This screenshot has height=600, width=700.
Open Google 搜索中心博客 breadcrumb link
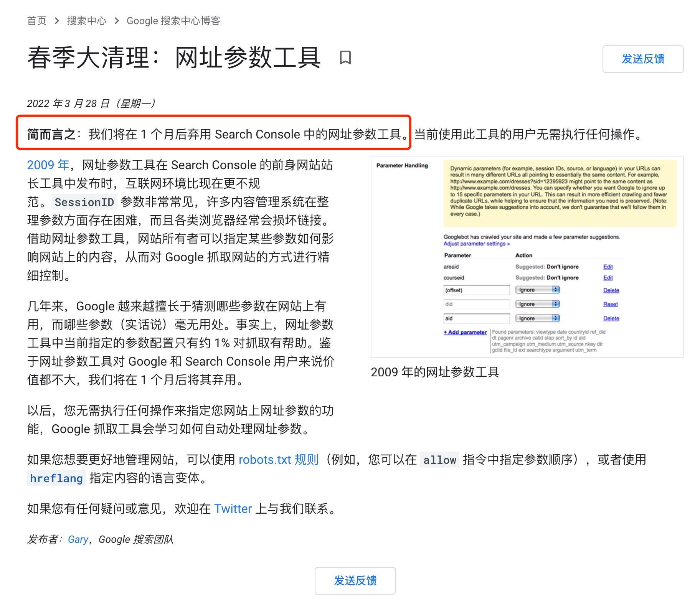173,21
